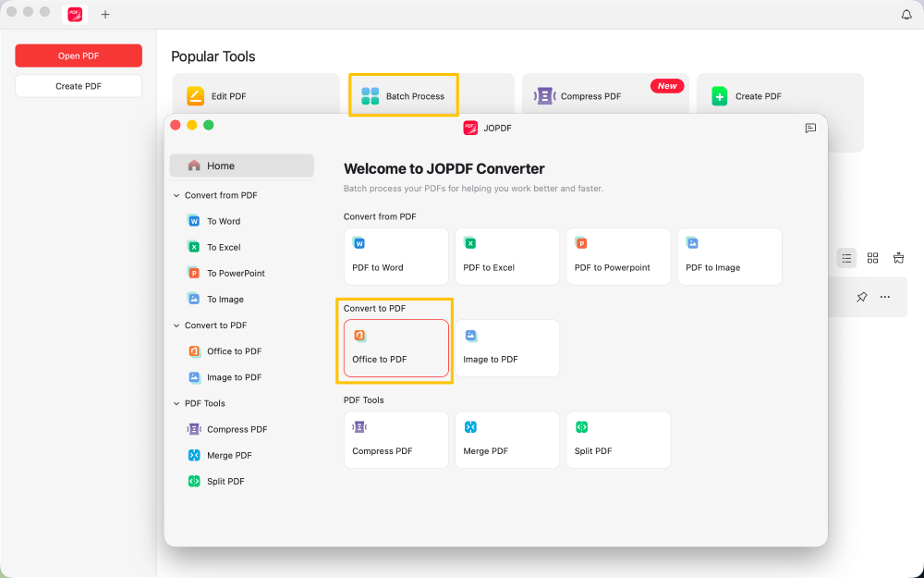Screen dimensions: 924x578
Task: Select Home in the converter sidebar
Action: (x=221, y=166)
